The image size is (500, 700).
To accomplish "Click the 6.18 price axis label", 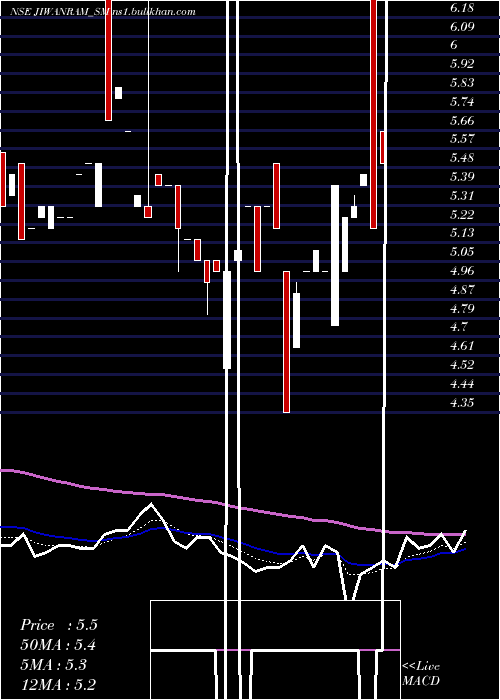I will click(462, 8).
